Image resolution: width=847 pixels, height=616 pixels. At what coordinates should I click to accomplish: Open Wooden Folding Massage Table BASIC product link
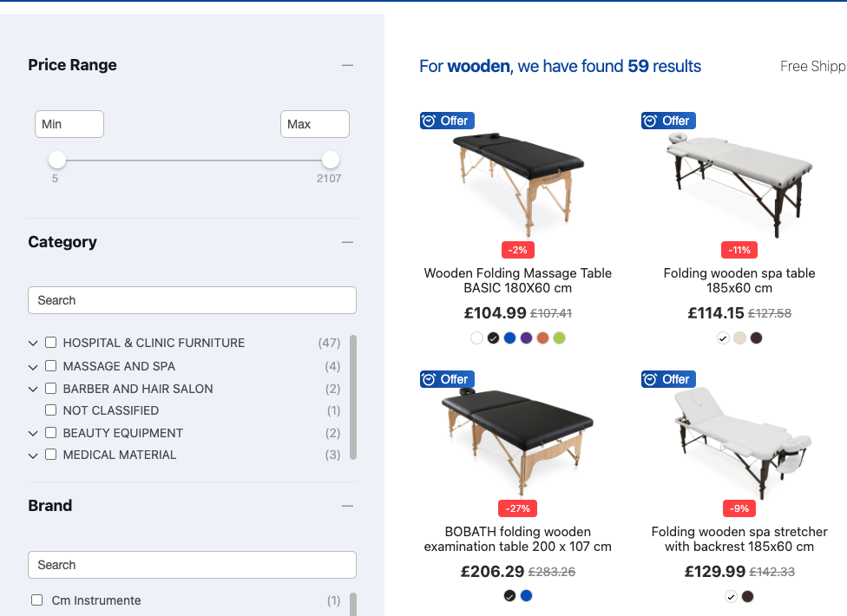click(517, 280)
